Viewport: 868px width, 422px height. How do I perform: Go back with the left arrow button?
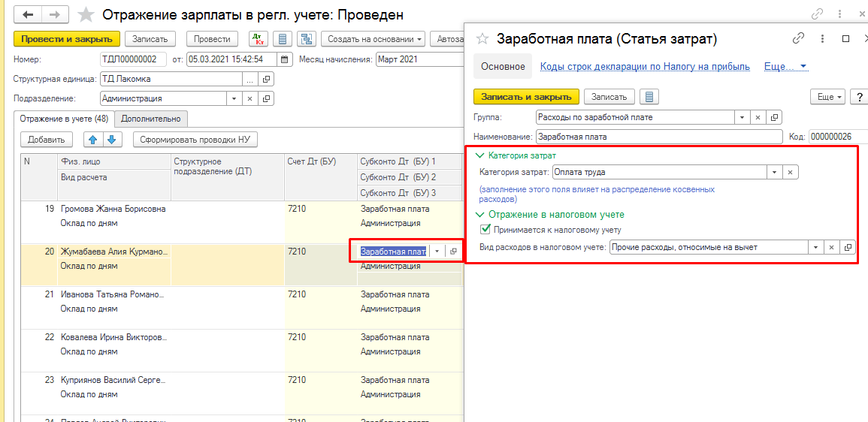click(x=28, y=14)
